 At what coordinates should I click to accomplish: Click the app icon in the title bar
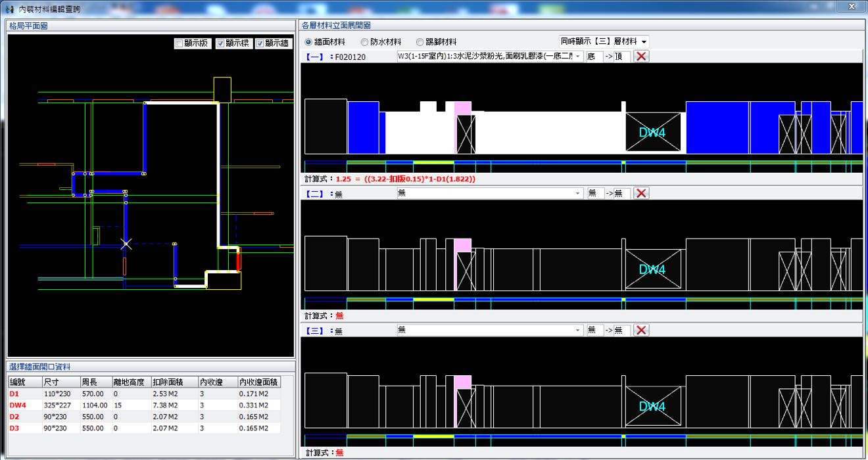[9, 9]
